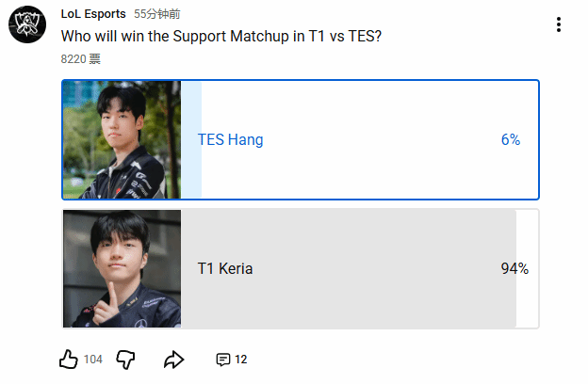Click the 94% result for T1 Keria
588x384 pixels.
click(514, 268)
